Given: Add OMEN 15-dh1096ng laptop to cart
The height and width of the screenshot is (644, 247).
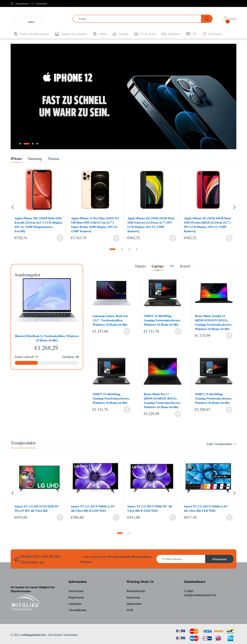Looking at the screenshot, I should 229,409.
